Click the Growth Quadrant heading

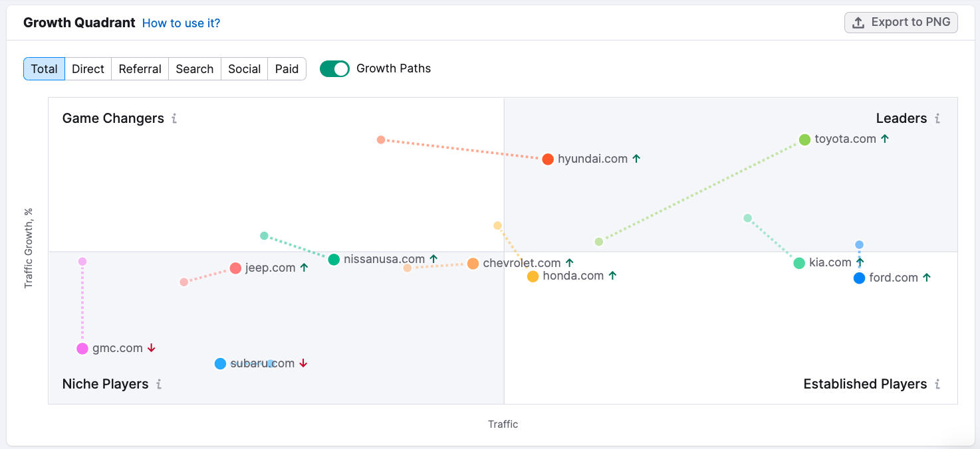pyautogui.click(x=79, y=23)
